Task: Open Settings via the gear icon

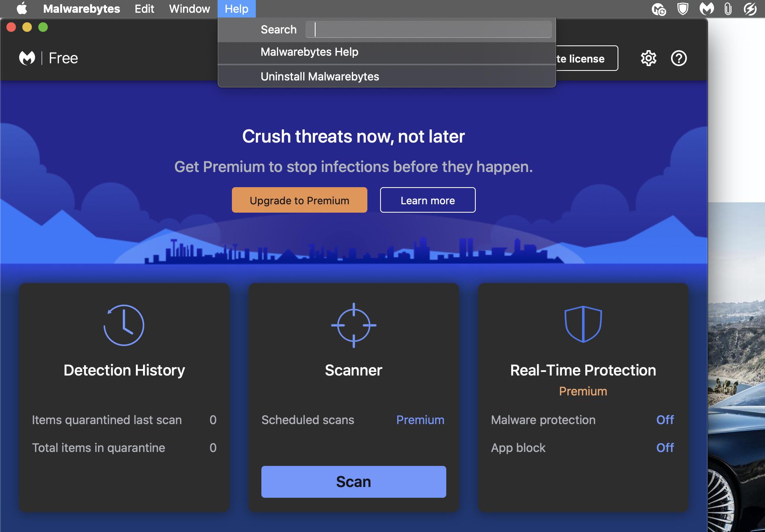Action: [x=648, y=58]
